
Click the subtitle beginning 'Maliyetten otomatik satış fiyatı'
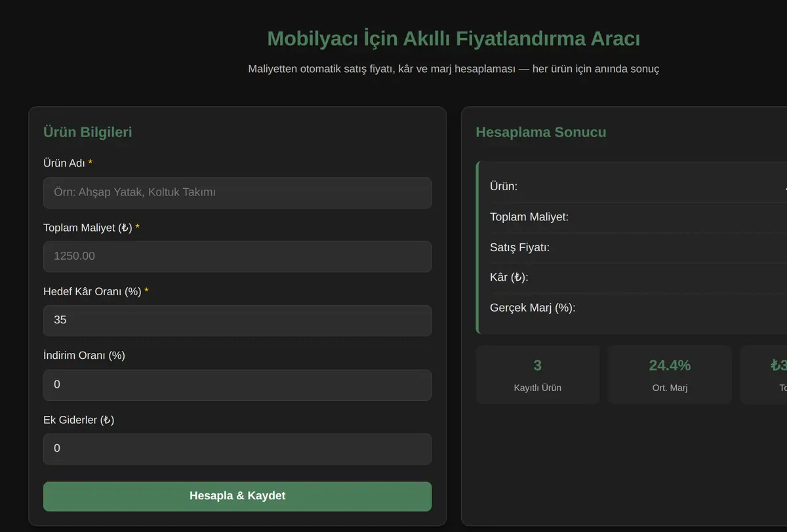coord(454,69)
